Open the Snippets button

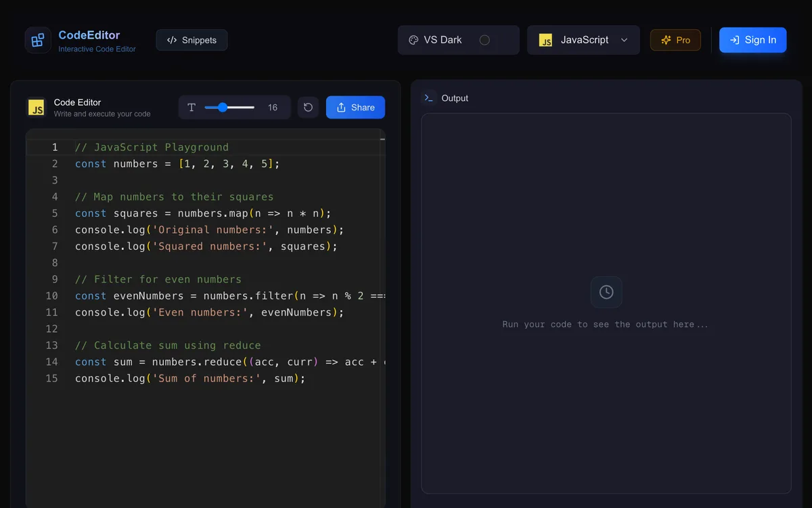click(191, 40)
